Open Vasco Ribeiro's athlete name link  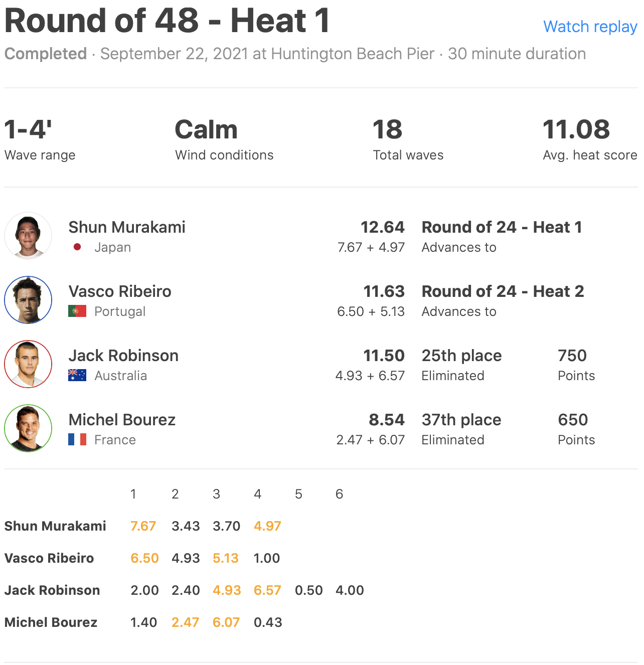click(120, 291)
